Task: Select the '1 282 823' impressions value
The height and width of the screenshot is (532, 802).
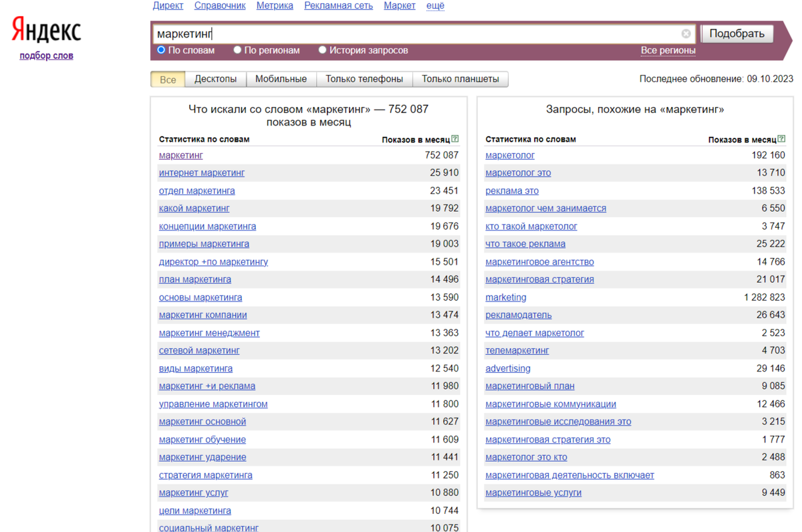Action: (765, 297)
